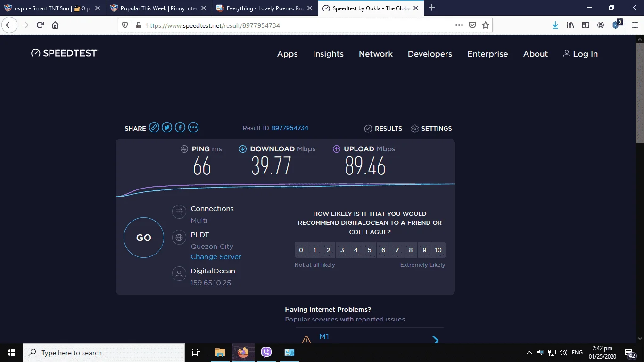Open a new browser tab

[432, 8]
